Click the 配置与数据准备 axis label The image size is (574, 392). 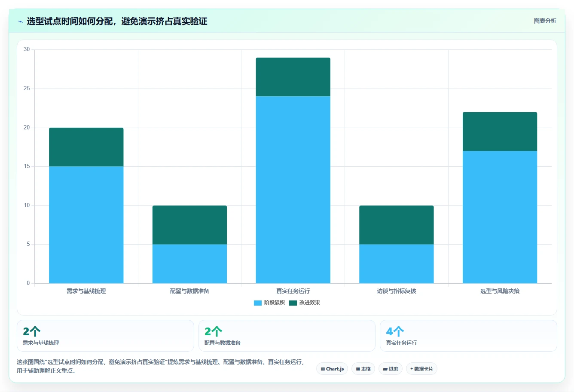[x=189, y=291]
